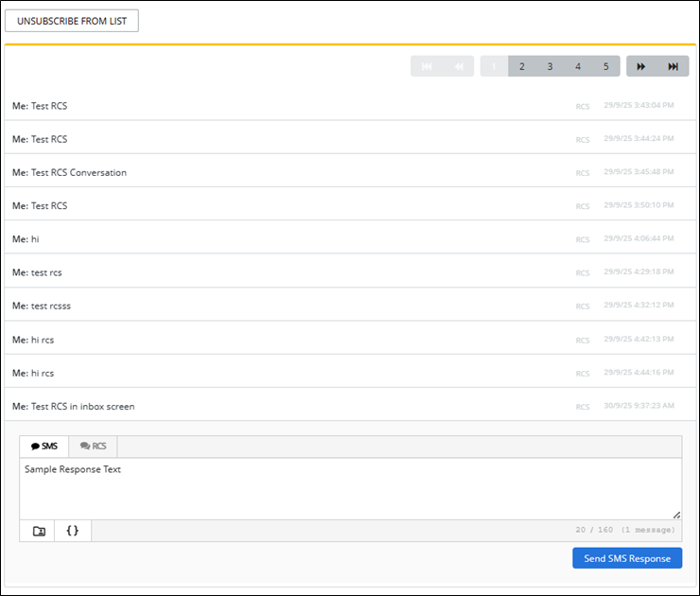Select page 1 in pagination
This screenshot has width=700, height=596.
click(x=494, y=66)
